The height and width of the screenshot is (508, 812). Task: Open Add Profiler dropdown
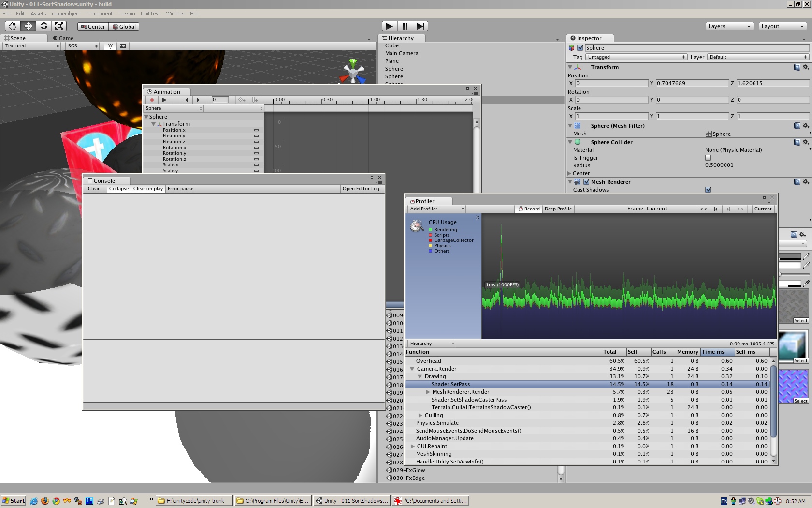tap(437, 209)
